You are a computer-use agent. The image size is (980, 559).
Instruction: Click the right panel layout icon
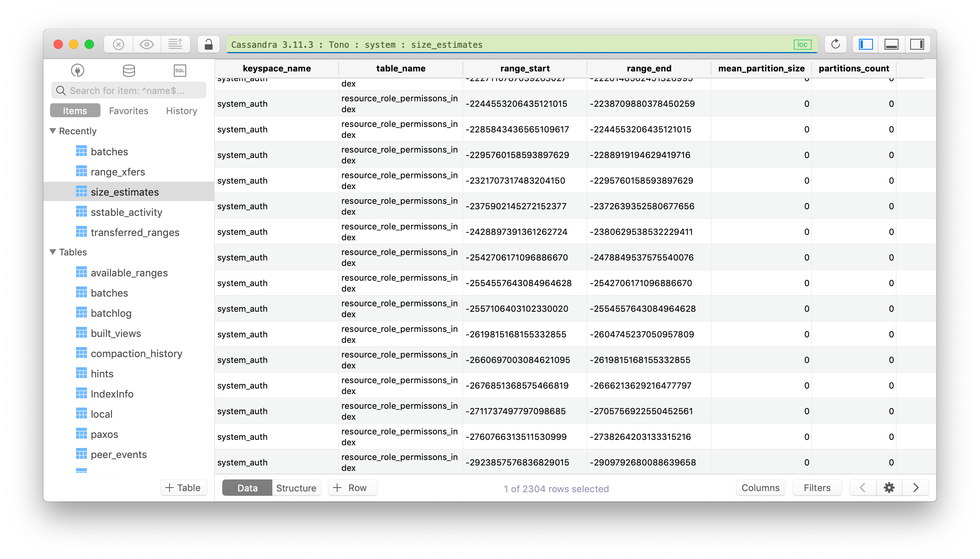(918, 45)
